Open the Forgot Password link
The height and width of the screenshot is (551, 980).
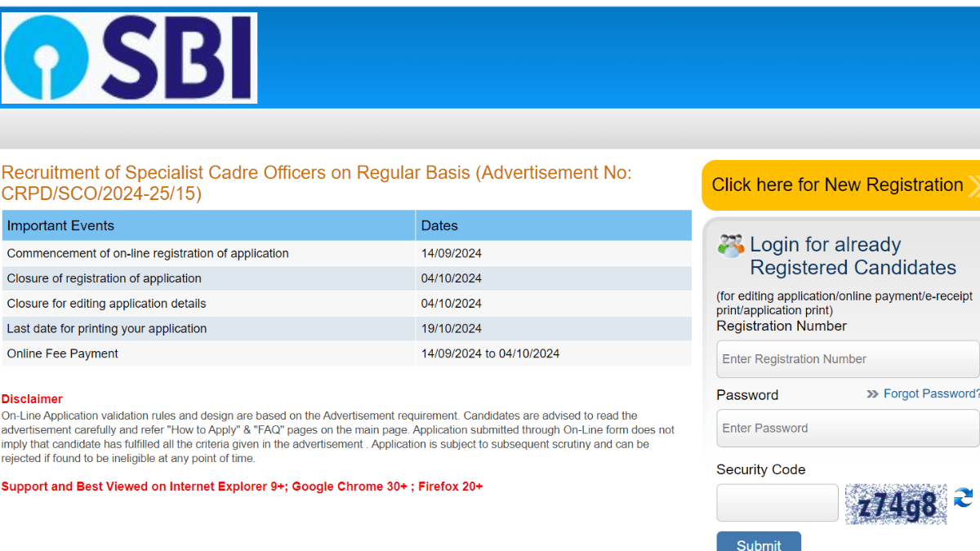[931, 393]
